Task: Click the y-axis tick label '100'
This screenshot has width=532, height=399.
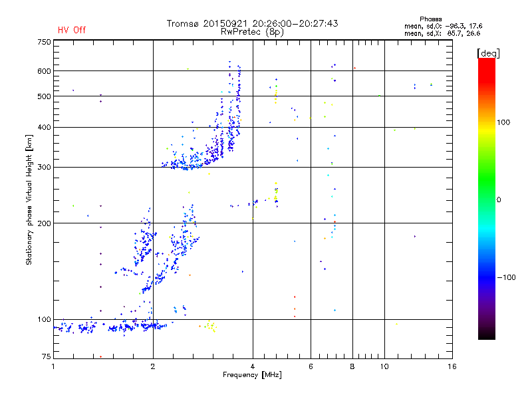Action: coord(44,320)
